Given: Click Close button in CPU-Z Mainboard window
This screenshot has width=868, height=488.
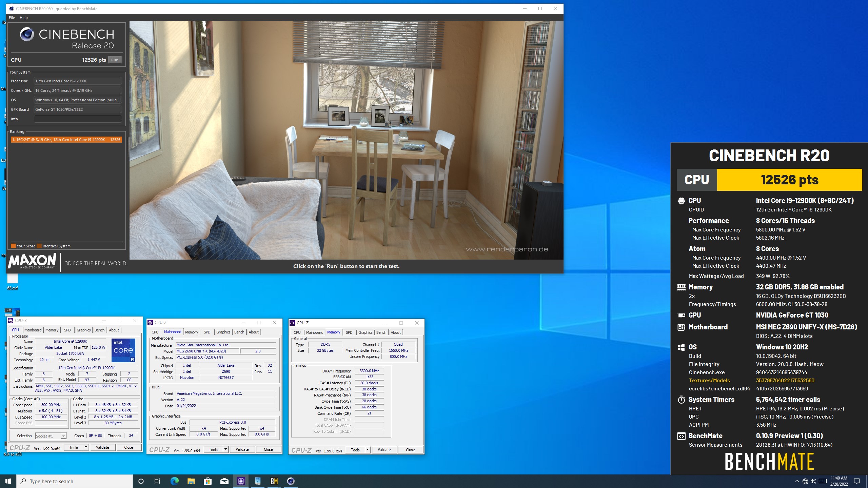Looking at the screenshot, I should coord(268,449).
